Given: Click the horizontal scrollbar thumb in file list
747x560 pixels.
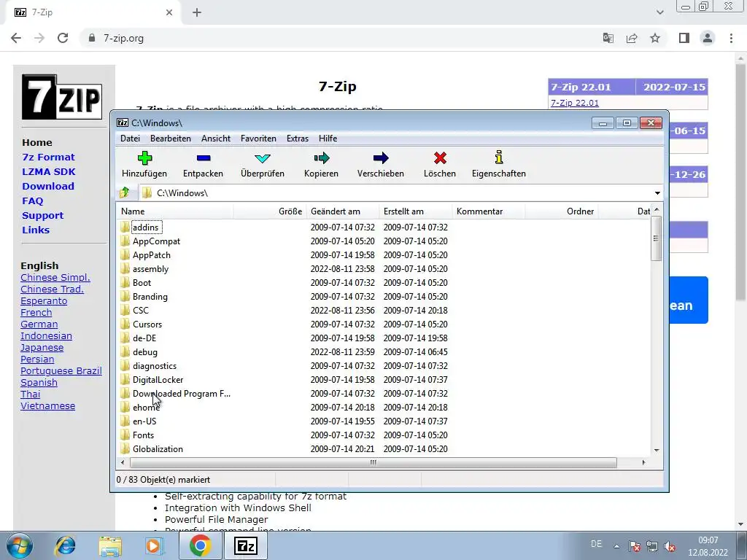Looking at the screenshot, I should [x=373, y=462].
